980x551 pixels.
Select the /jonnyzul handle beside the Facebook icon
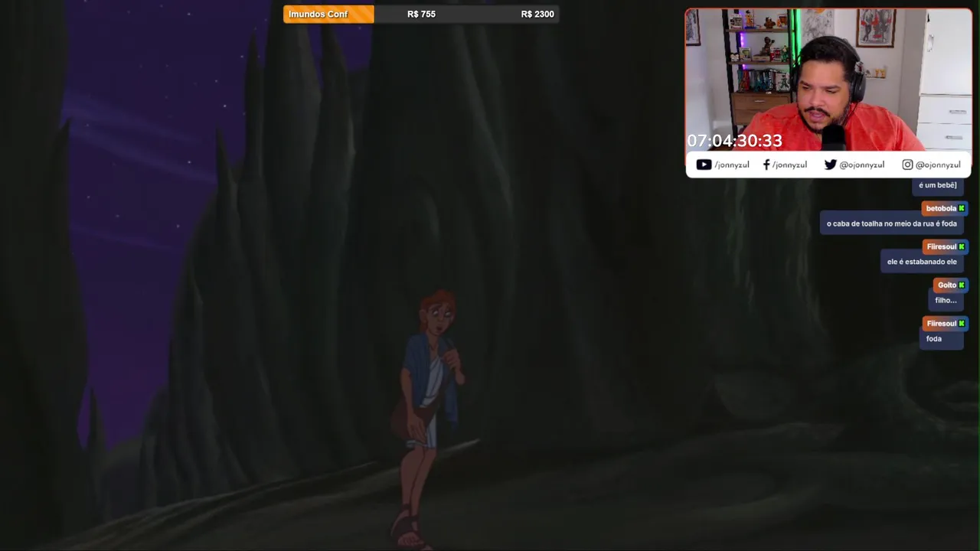pyautogui.click(x=789, y=165)
